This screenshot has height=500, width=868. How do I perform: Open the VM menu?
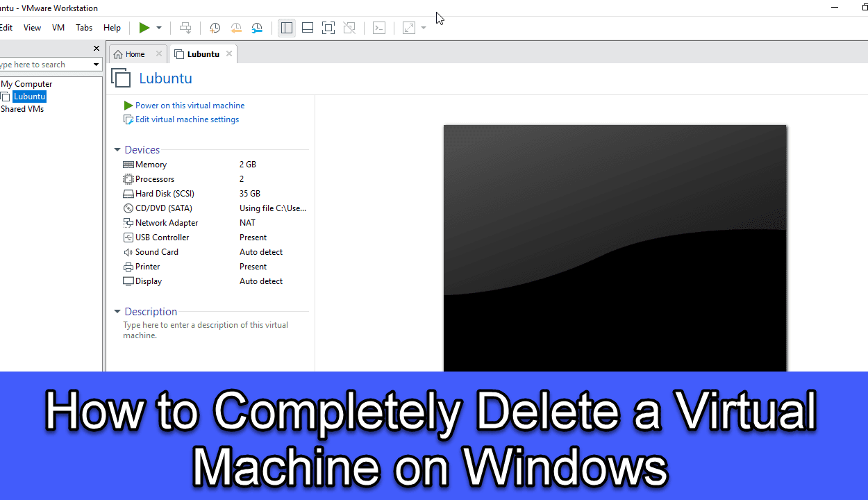58,28
